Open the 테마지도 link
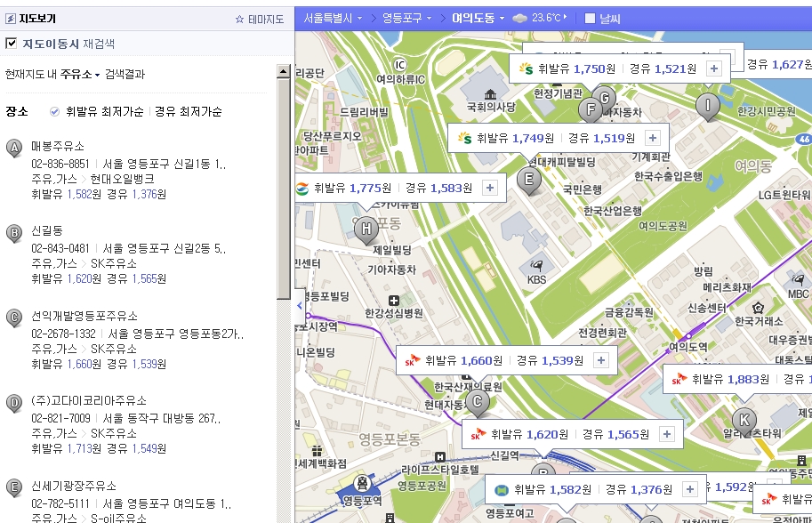 click(x=266, y=20)
